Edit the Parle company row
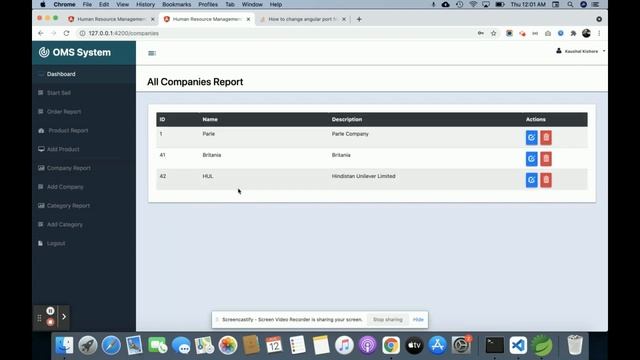Screen dimensions: 640x360 pyautogui.click(x=531, y=138)
